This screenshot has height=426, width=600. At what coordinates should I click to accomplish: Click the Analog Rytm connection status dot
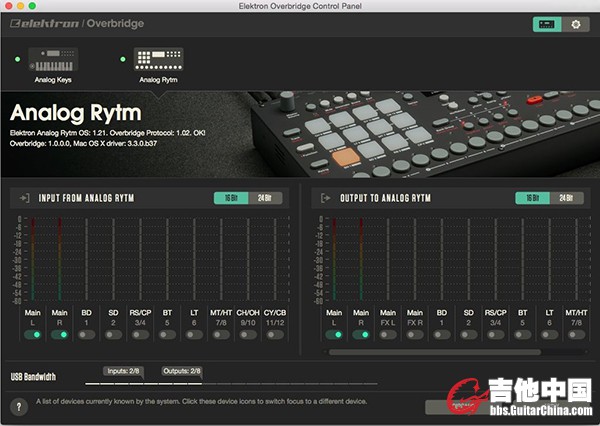click(x=123, y=59)
